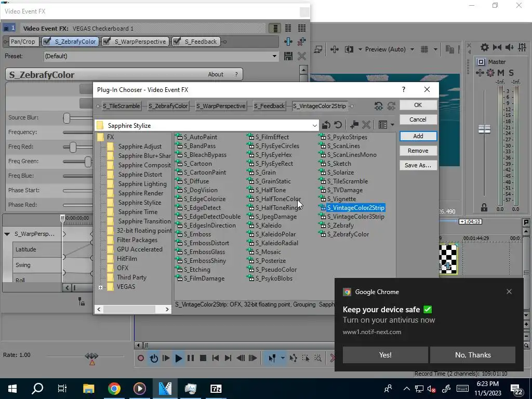532x399 pixels.
Task: Click Move Plug-In Right icon in chain
Action: click(x=391, y=106)
